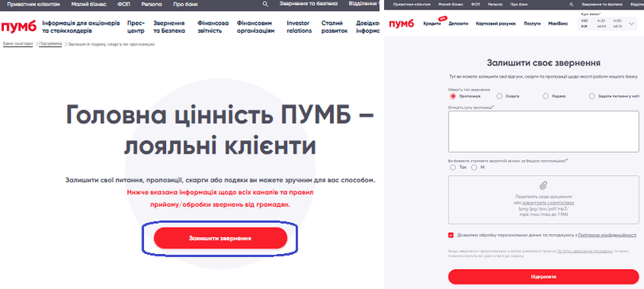
Task: Click the Підтримка breadcrumb
Action: point(51,44)
